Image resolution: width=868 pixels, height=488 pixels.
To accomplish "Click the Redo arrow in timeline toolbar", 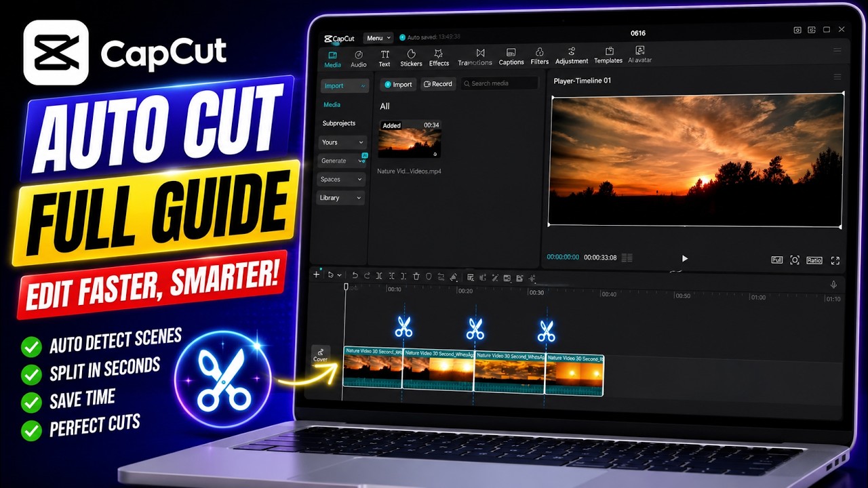I will tap(367, 276).
